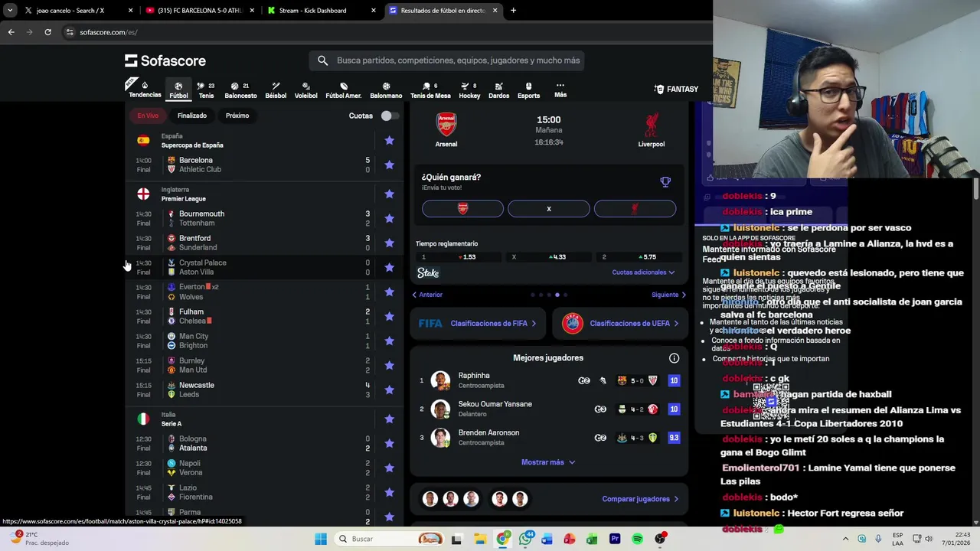Open the Tendencias section
The height and width of the screenshot is (551, 980).
click(x=145, y=90)
